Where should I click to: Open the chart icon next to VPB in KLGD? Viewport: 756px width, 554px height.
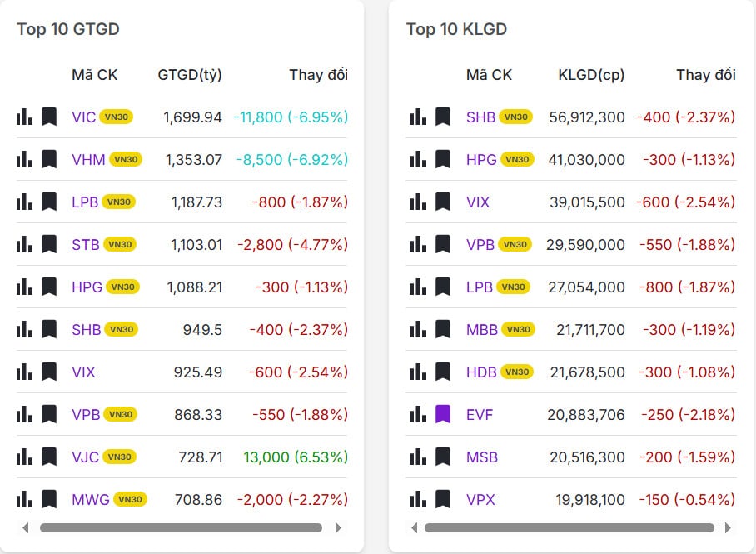coord(416,244)
